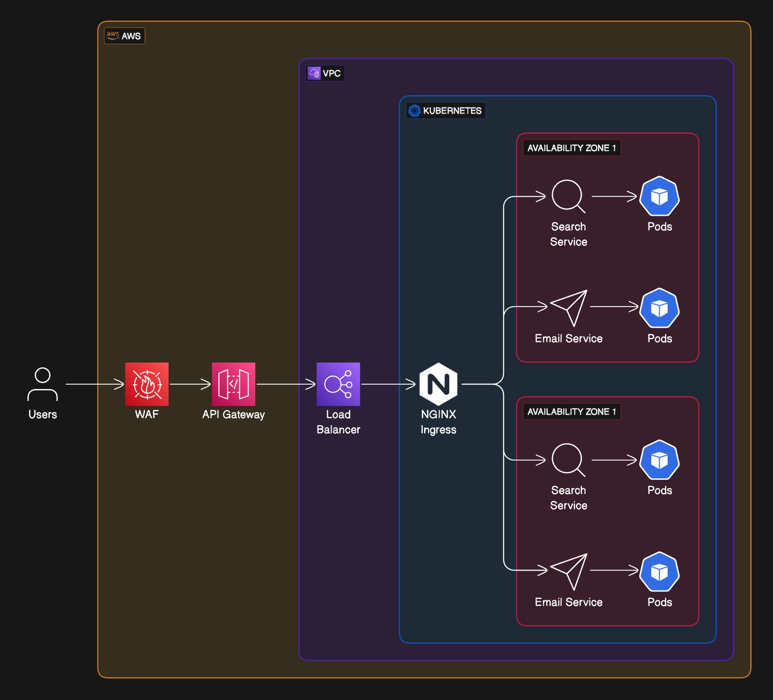This screenshot has width=773, height=700.
Task: Select the lower AVAILABILITY ZONE 1 label
Action: pyautogui.click(x=572, y=412)
